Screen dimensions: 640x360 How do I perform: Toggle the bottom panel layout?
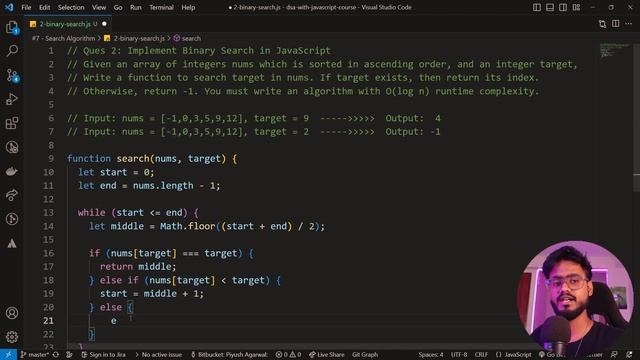point(550,7)
